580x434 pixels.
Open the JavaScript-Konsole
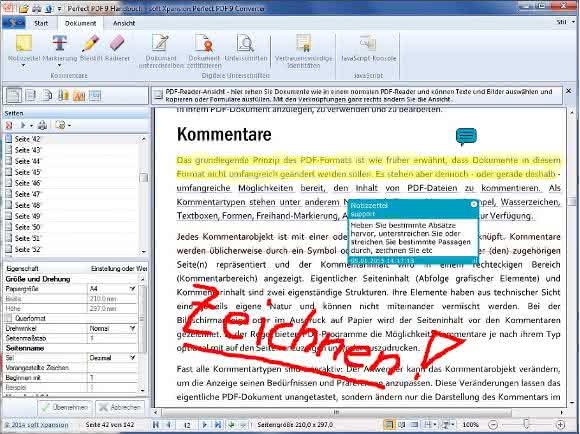pos(368,47)
